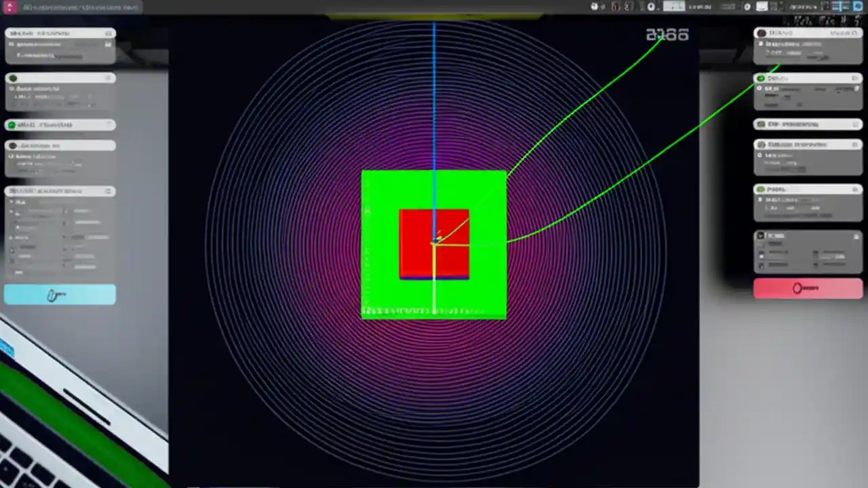
Task: Click the gear icon in the topmost left panel header
Action: (108, 33)
